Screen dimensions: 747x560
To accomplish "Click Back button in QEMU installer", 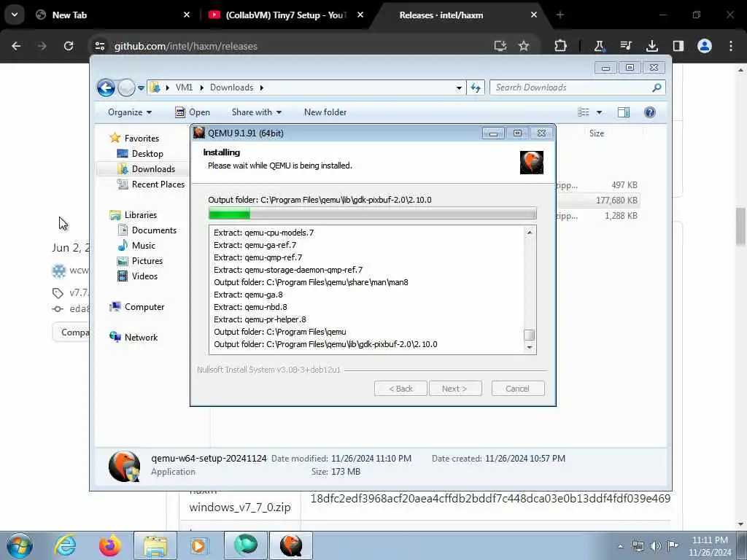I will click(400, 389).
